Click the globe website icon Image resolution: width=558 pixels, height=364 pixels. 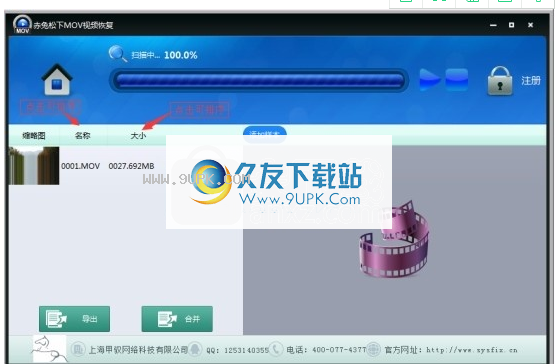373,349
